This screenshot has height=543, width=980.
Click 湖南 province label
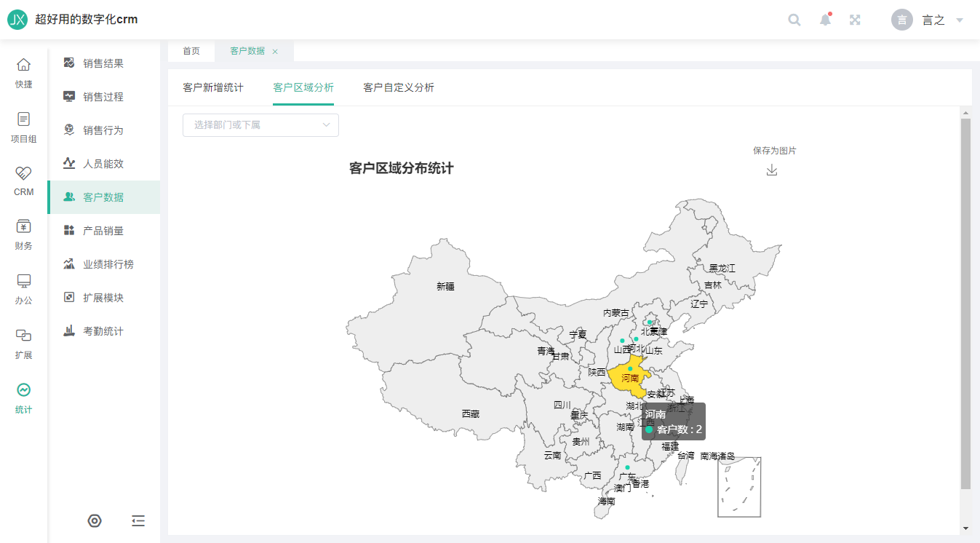625,427
